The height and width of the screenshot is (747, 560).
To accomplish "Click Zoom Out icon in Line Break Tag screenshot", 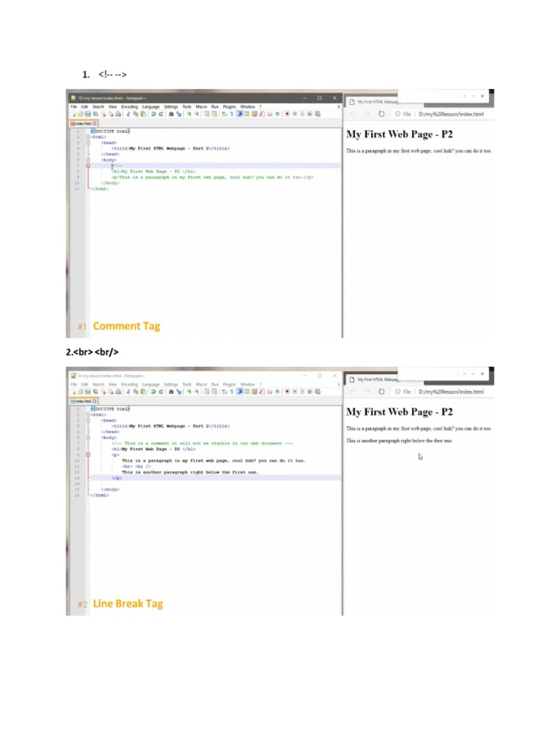I will [196, 392].
